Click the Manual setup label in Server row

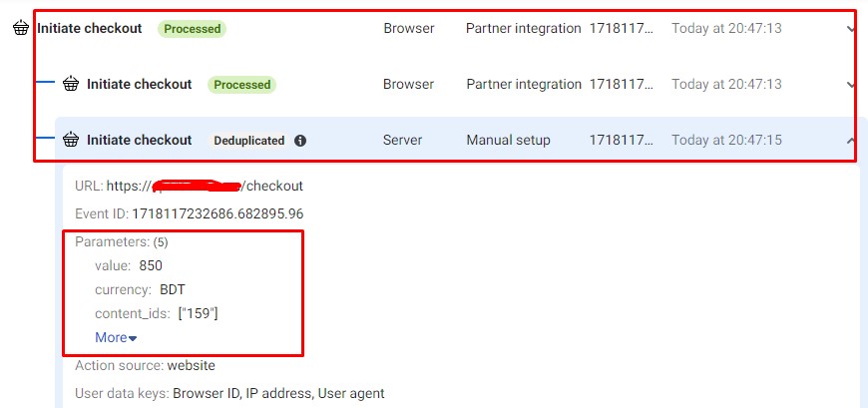(508, 141)
